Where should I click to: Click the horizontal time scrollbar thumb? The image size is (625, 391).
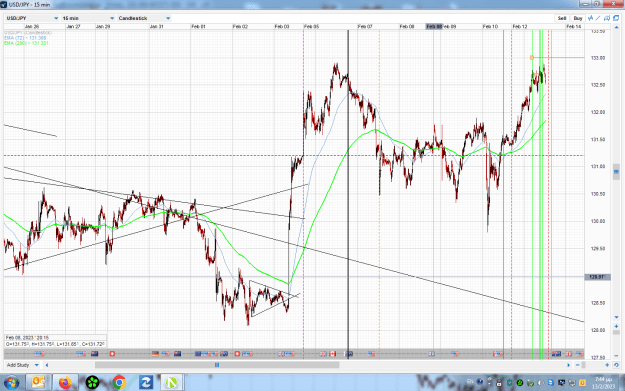[217, 365]
